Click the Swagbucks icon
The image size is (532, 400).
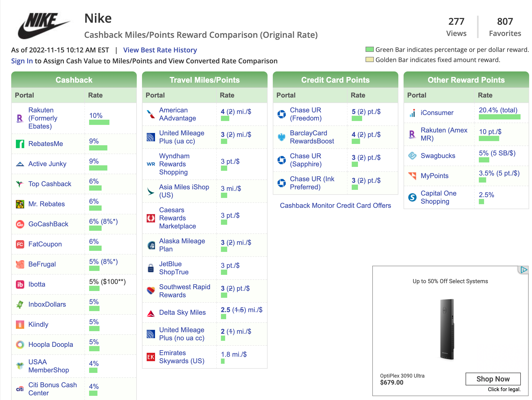[x=412, y=156]
